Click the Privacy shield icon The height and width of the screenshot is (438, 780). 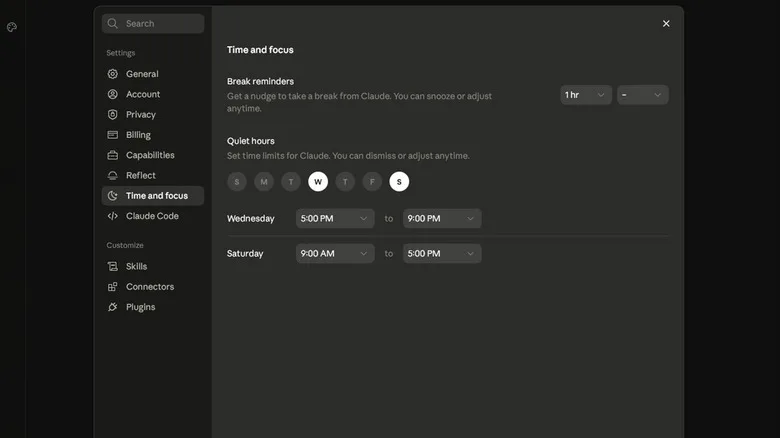click(113, 114)
